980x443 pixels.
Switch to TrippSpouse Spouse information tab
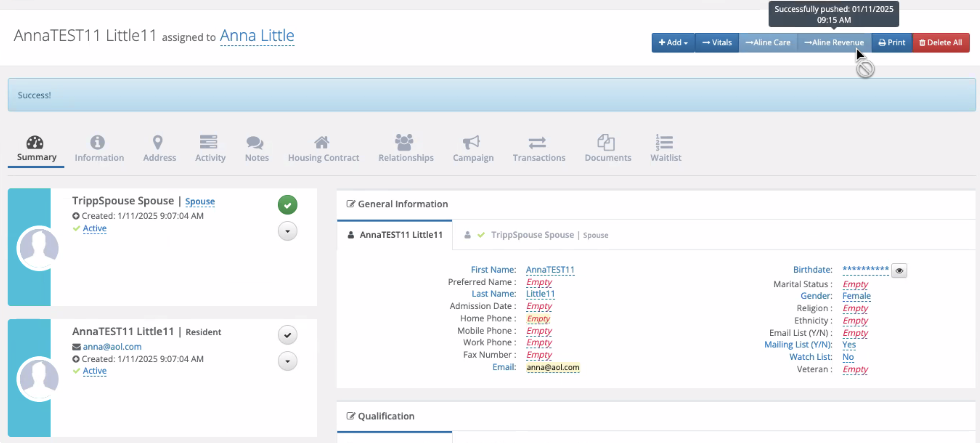tap(532, 235)
